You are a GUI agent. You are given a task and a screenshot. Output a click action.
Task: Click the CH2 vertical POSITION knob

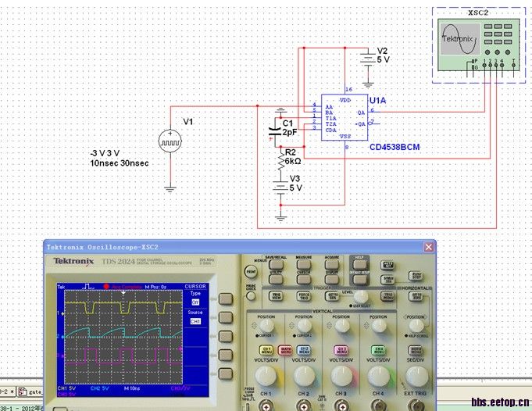[304, 326]
